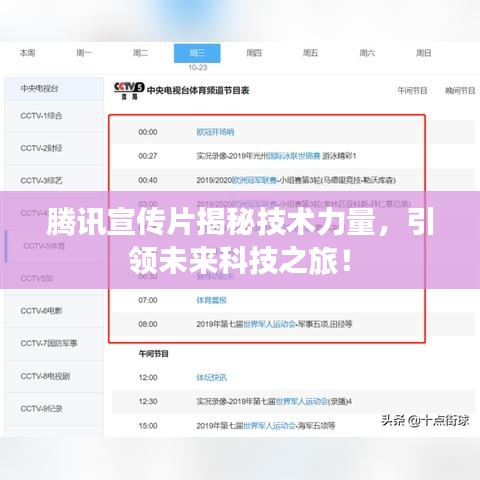Open the 周五 schedule tab
480x480 pixels.
coord(310,53)
